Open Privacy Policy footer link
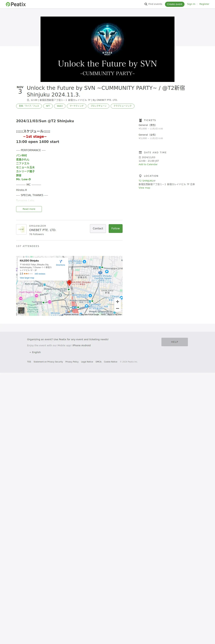215x644 pixels. 72,362
